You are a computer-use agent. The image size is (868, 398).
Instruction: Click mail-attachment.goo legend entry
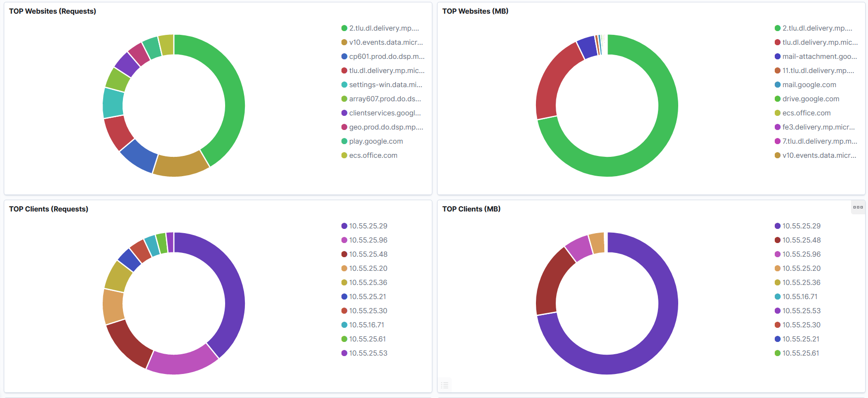pos(816,57)
